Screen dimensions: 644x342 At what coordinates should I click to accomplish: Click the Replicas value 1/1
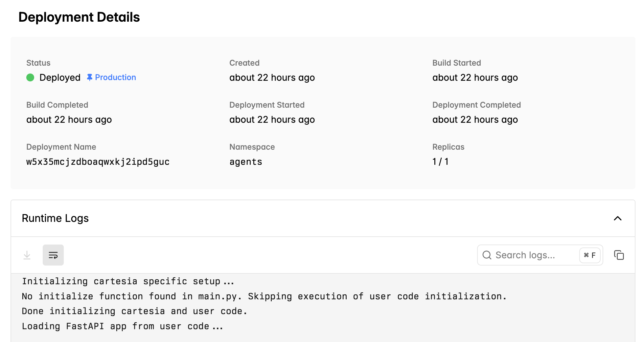[441, 161]
